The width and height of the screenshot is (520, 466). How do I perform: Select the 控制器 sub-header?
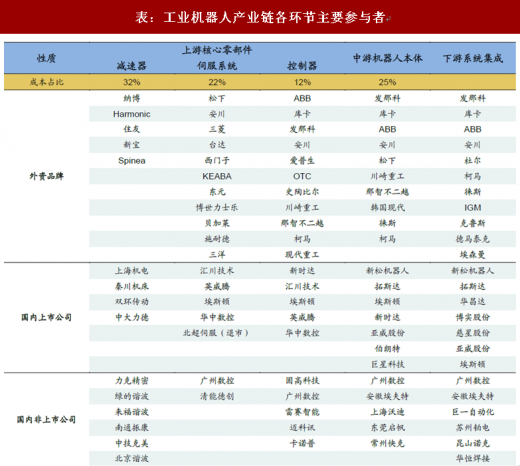pyautogui.click(x=302, y=66)
